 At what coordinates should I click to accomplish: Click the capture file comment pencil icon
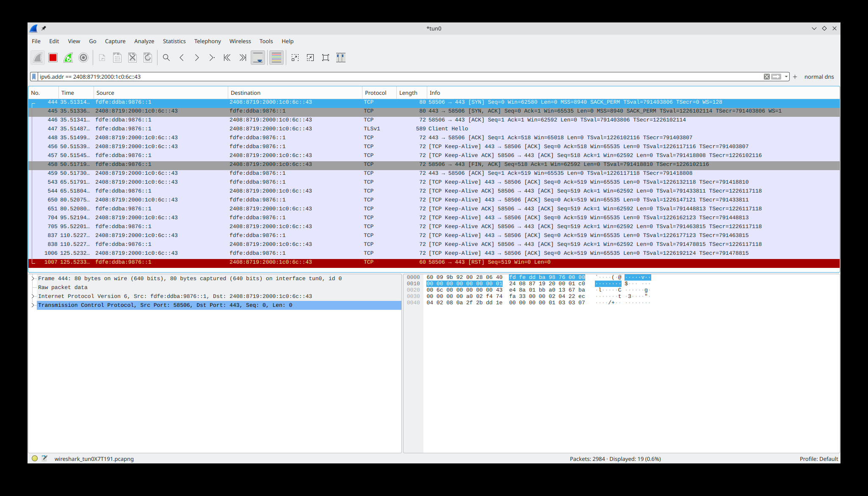coord(44,458)
